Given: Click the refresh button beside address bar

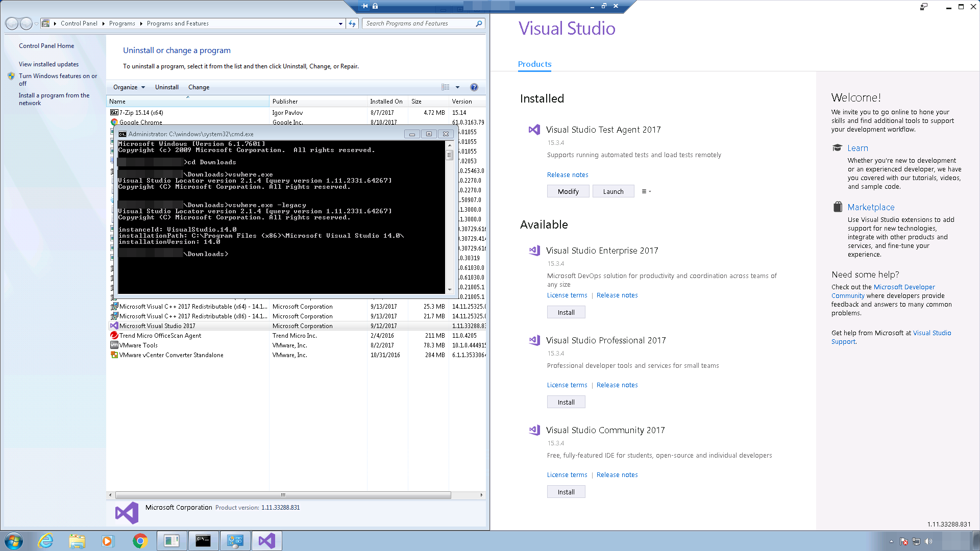Looking at the screenshot, I should [352, 23].
